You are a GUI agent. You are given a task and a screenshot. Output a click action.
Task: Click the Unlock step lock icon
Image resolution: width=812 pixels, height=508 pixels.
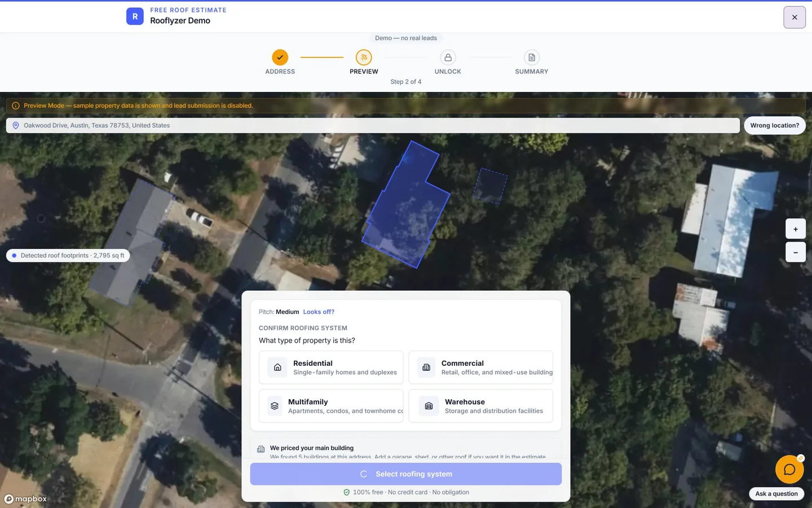[x=448, y=58]
